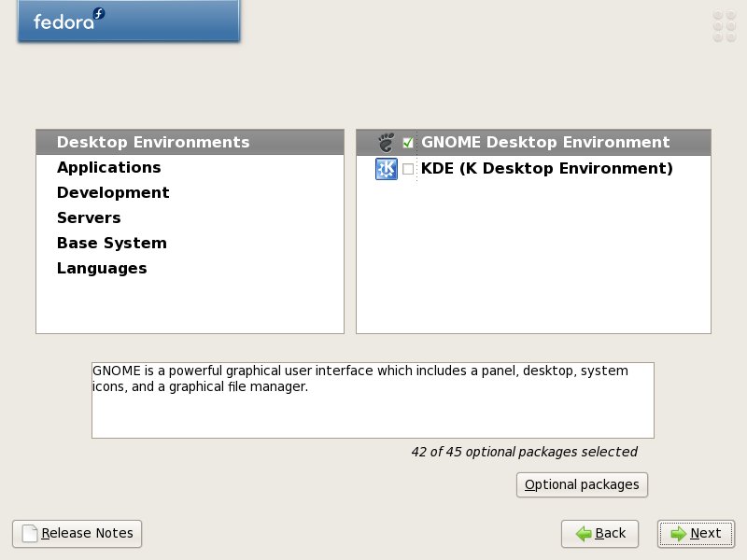The height and width of the screenshot is (560, 747).
Task: Click the KDE gear logo icon
Action: point(387,169)
